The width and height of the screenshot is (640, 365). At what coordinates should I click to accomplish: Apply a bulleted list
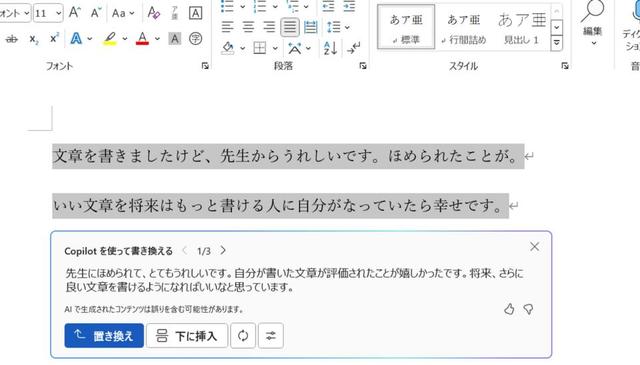tap(227, 6)
